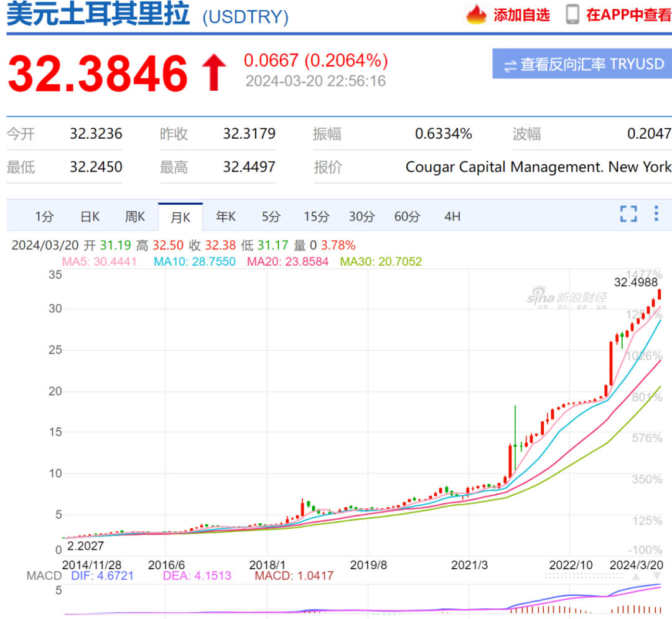Click the 2016/6 date axis label
The height and width of the screenshot is (619, 672).
[x=166, y=565]
